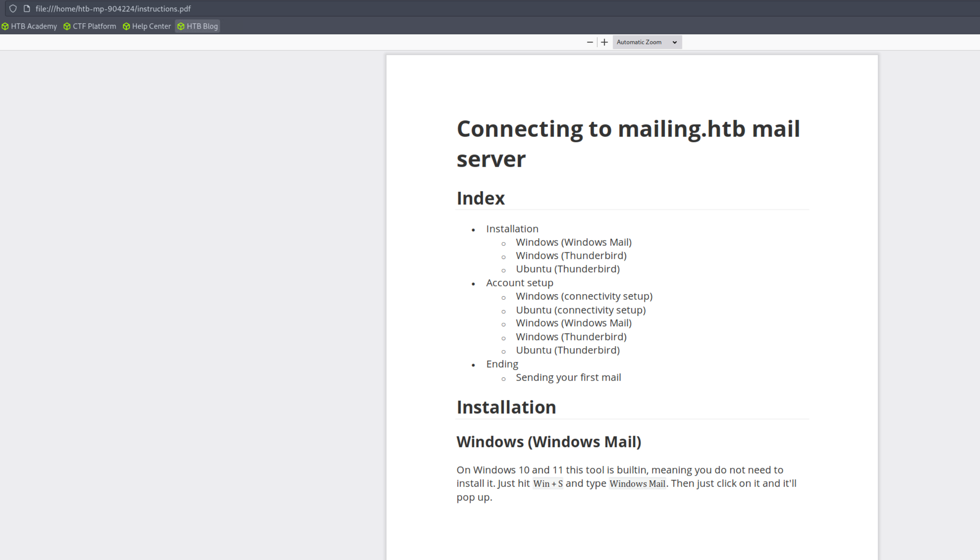The width and height of the screenshot is (980, 560).
Task: Open the HTB Academy bookmark
Action: (x=29, y=26)
